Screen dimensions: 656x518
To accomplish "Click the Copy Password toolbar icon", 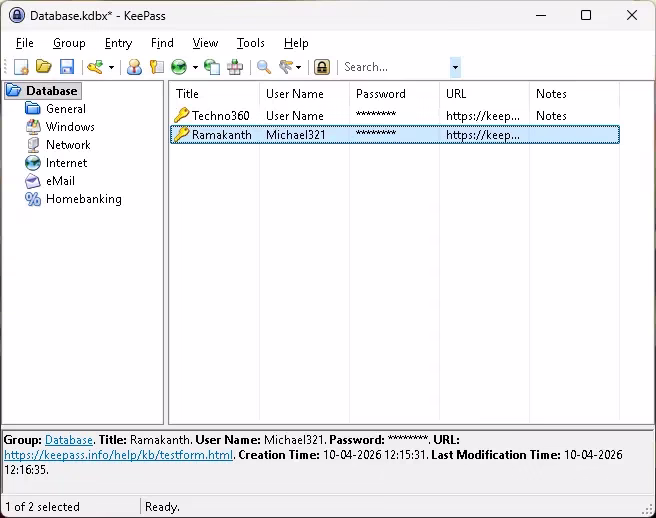I will click(x=156, y=67).
